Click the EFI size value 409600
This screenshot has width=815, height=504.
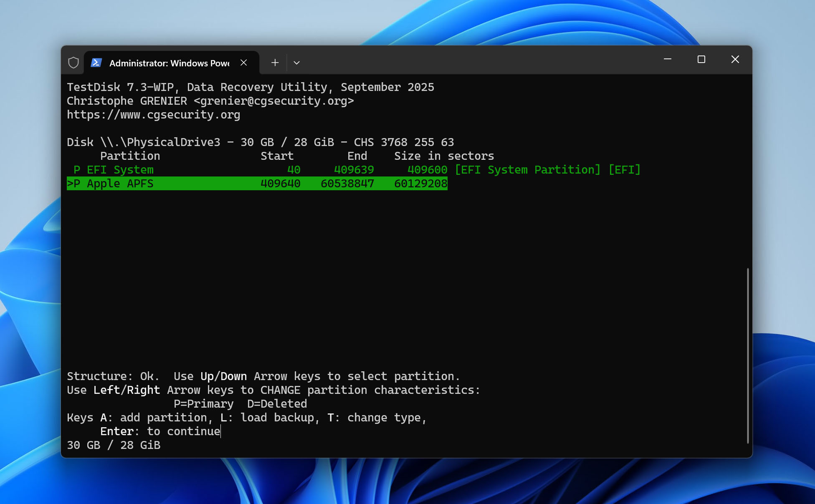point(428,170)
